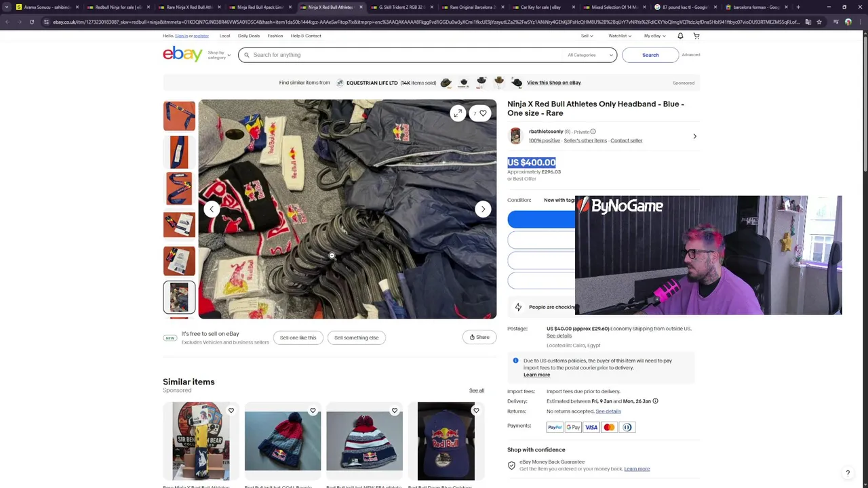The image size is (868, 488).
Task: Open delivery estimate info icon
Action: click(655, 401)
